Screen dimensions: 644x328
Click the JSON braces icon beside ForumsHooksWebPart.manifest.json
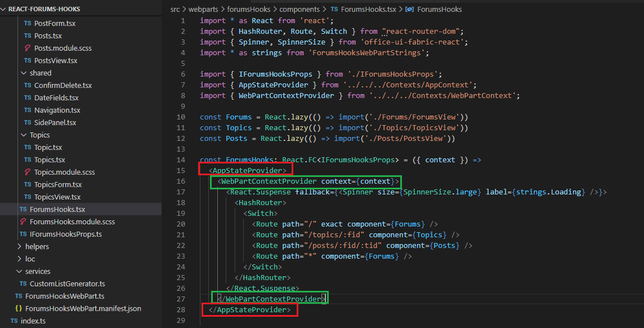(19, 309)
